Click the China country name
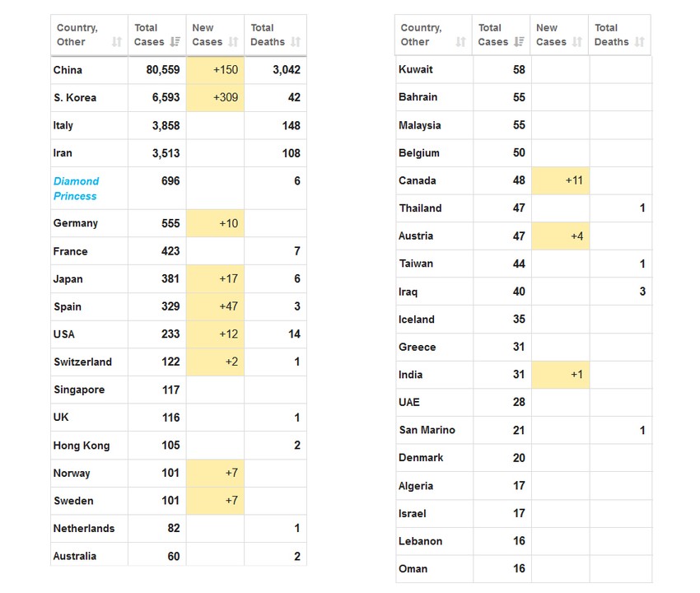 (68, 70)
